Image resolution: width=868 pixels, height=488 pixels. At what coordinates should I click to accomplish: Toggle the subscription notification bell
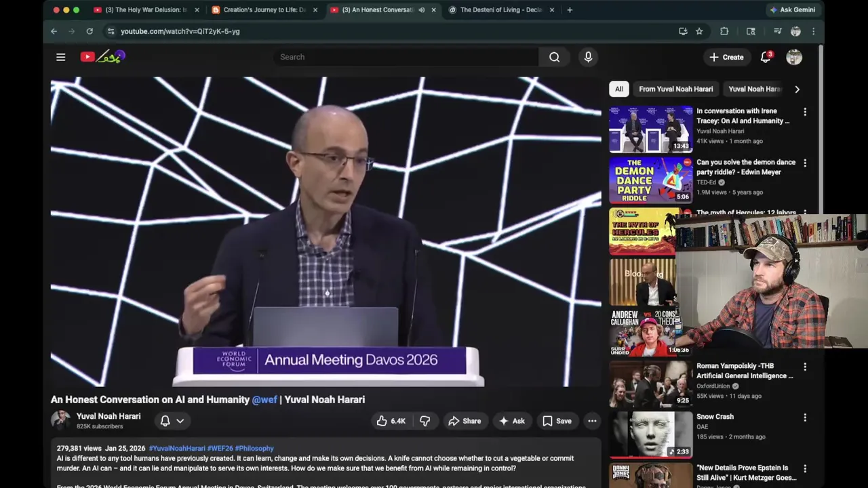pyautogui.click(x=165, y=421)
